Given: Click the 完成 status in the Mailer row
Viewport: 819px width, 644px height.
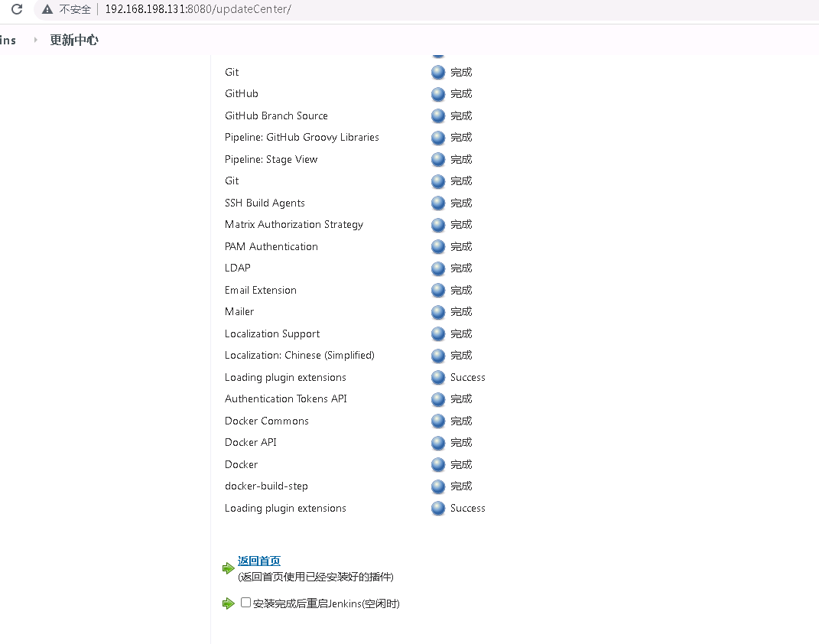Looking at the screenshot, I should pyautogui.click(x=461, y=312).
